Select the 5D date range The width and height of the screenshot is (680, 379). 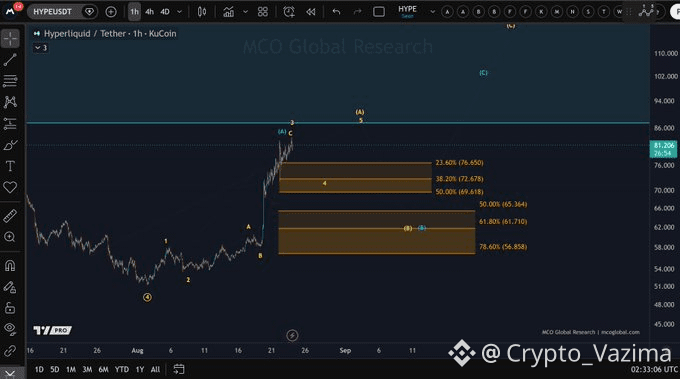coord(55,369)
